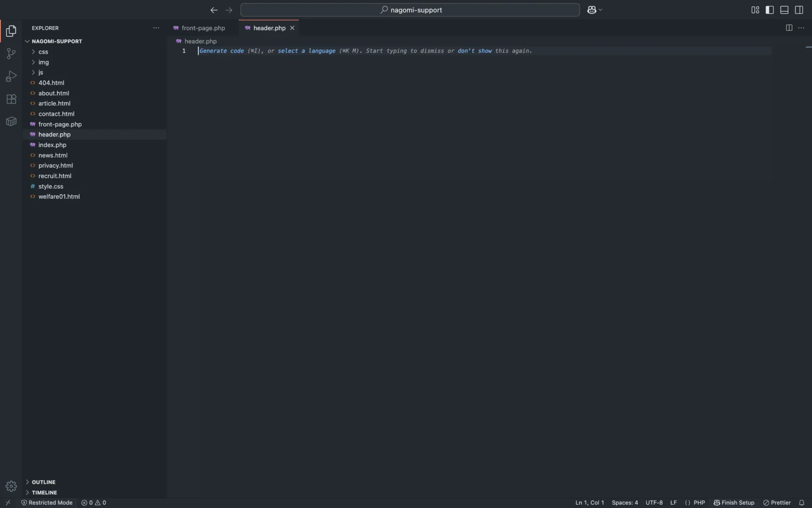Open the Source Control view
Image resolution: width=812 pixels, height=508 pixels.
coord(11,54)
